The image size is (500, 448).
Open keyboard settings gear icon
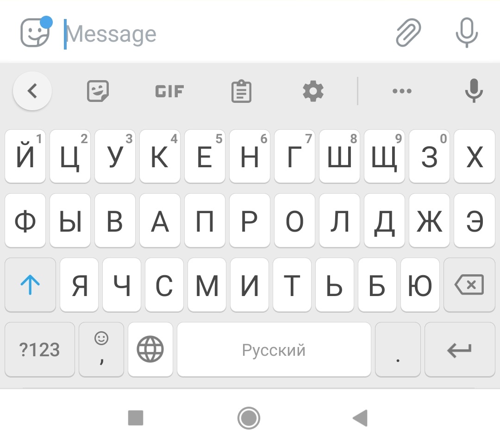[x=313, y=91]
